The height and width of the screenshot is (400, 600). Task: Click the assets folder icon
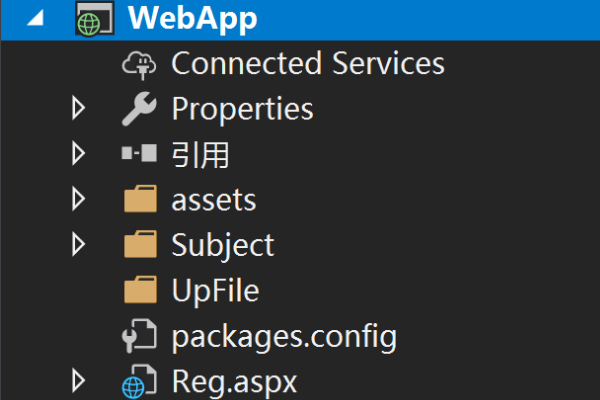pyautogui.click(x=140, y=199)
